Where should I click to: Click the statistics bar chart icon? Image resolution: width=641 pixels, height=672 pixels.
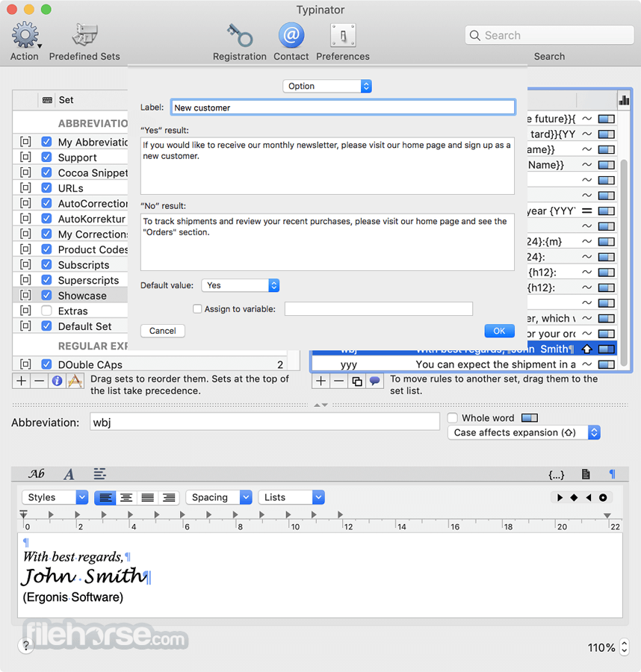624,100
